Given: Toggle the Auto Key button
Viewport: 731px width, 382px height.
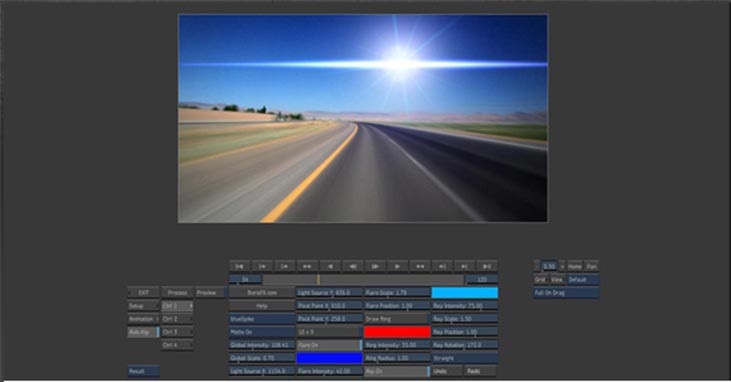Looking at the screenshot, I should pos(144,332).
